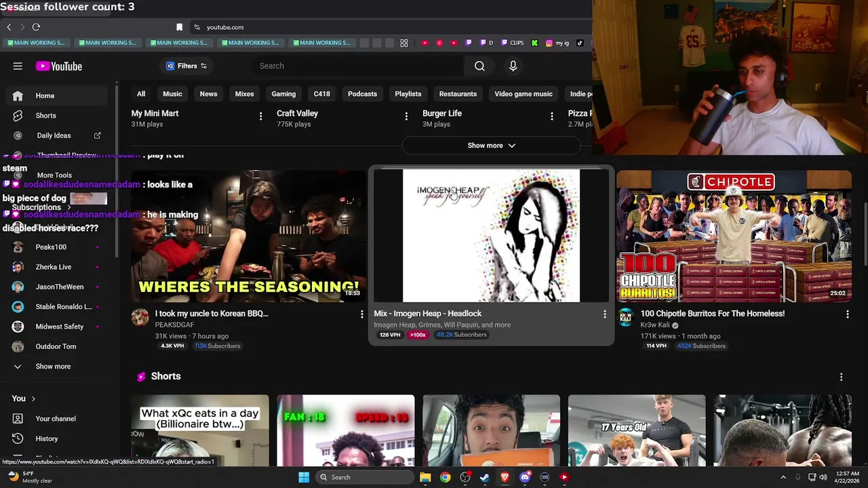Viewport: 868px width, 488px height.
Task: Open options for My Mini Mart playable
Action: point(260,117)
